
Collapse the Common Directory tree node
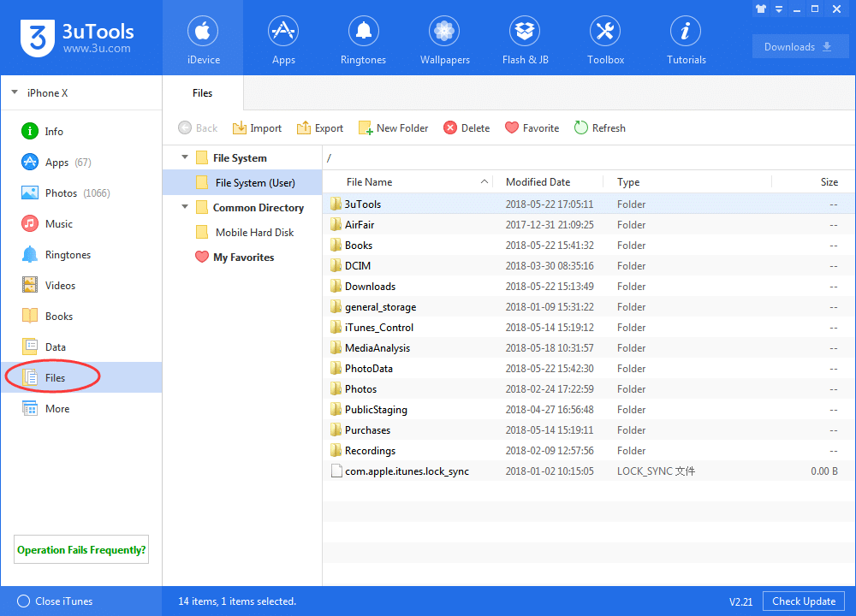click(185, 207)
